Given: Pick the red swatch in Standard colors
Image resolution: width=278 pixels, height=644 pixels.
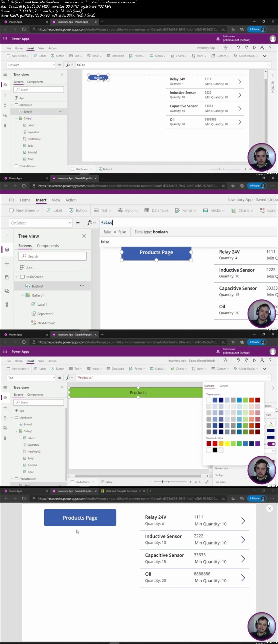Looking at the screenshot, I should (215, 444).
